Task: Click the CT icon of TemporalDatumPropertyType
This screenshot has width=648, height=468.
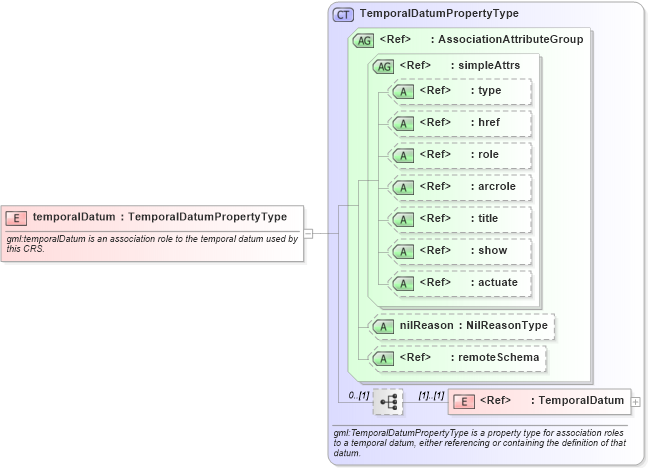Action: 343,15
